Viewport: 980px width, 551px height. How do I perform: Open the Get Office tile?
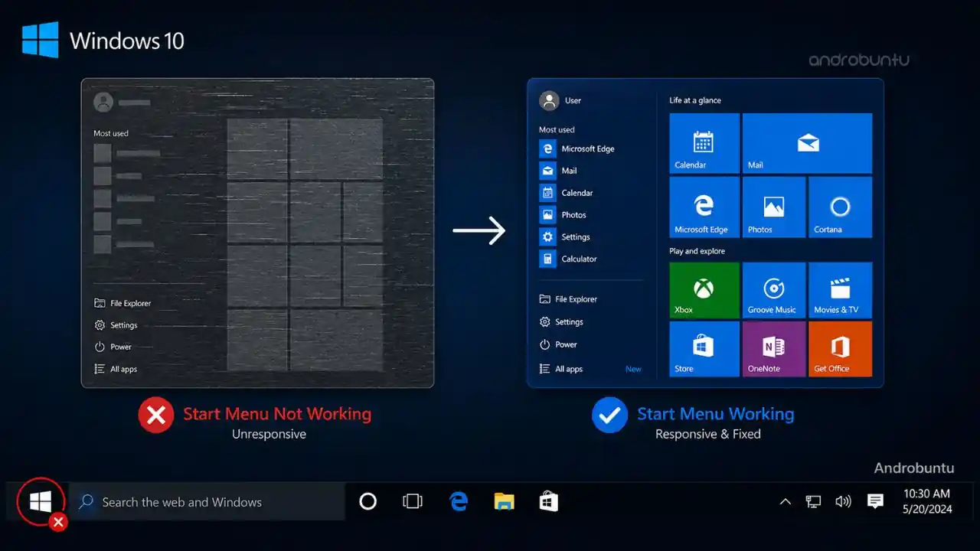[x=840, y=349]
